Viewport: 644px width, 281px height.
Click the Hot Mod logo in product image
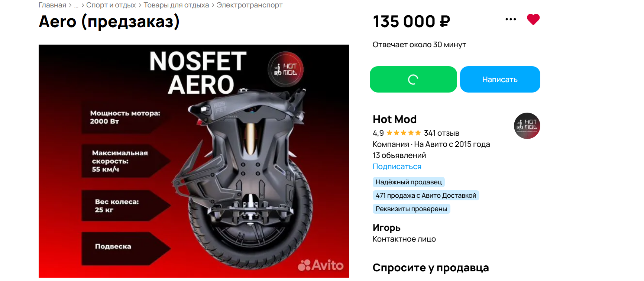(286, 69)
